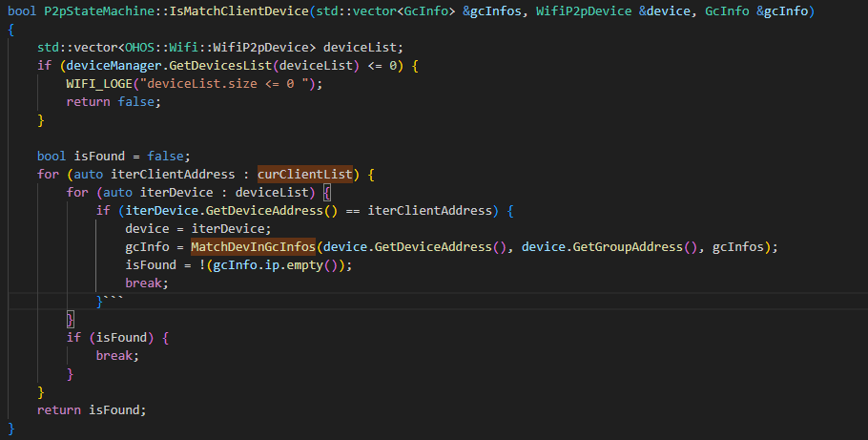Click the gcInfos argument in MatchDevInGcInfos call
Screen dimensions: 868x440
click(x=737, y=246)
